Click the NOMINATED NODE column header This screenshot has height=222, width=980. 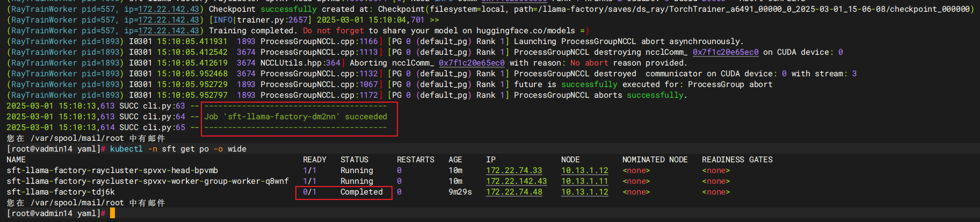tap(655, 160)
